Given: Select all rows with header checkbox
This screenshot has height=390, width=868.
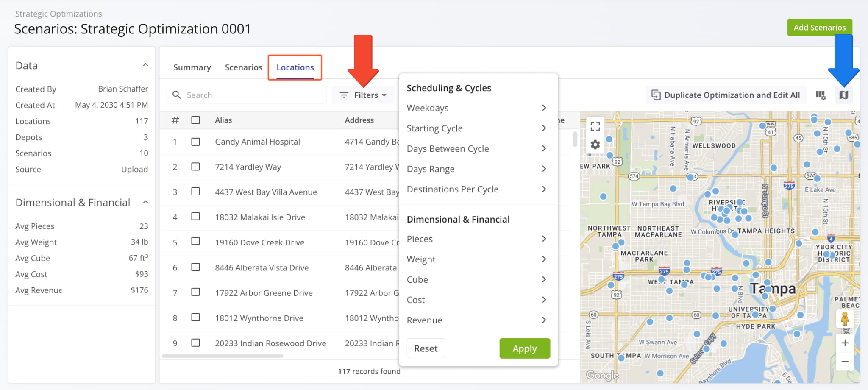Looking at the screenshot, I should (x=195, y=120).
